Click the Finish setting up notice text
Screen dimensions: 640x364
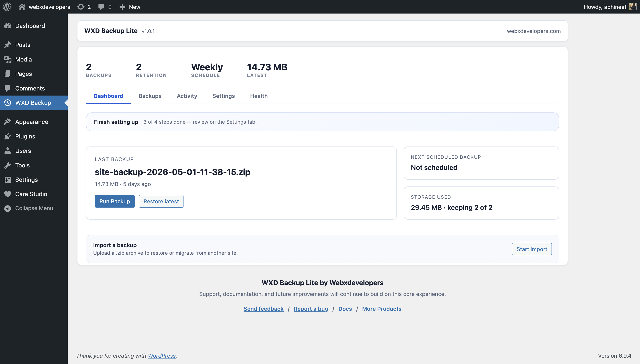click(116, 122)
